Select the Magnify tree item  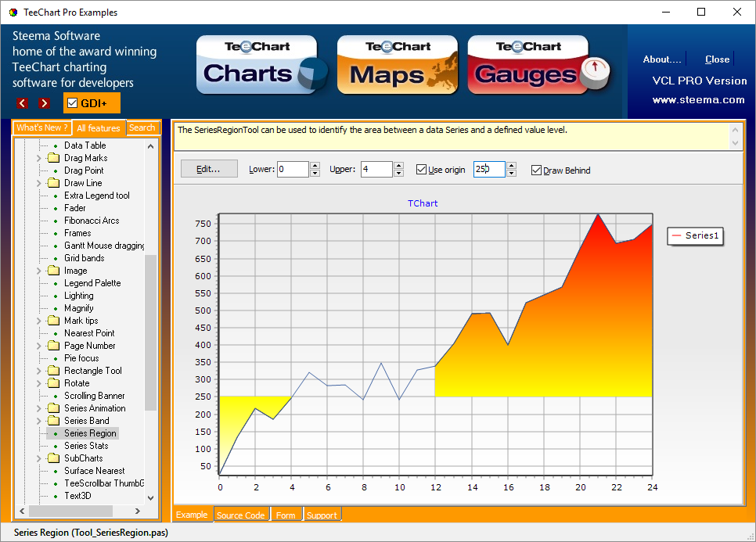pos(79,308)
